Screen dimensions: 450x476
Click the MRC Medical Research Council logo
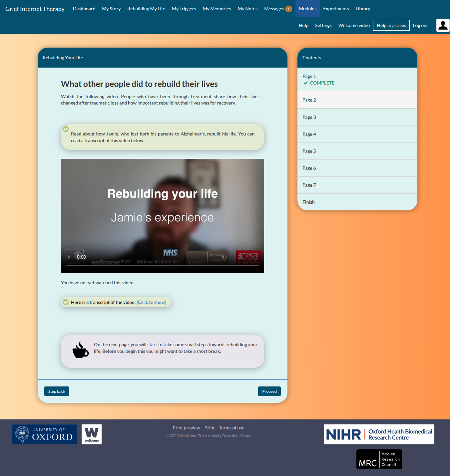pyautogui.click(x=379, y=459)
